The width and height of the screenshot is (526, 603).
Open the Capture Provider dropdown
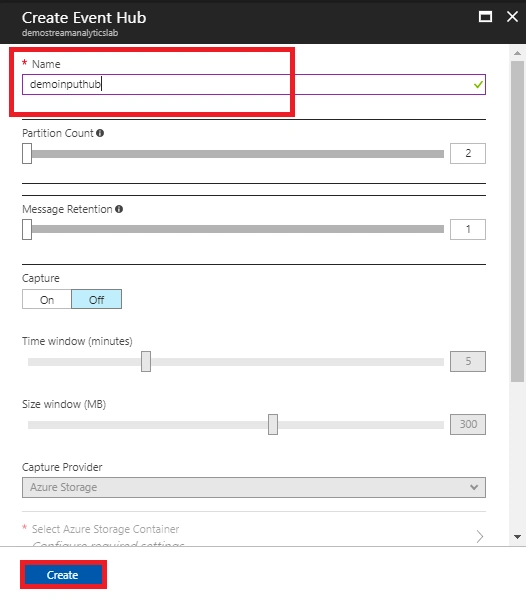pyautogui.click(x=254, y=487)
